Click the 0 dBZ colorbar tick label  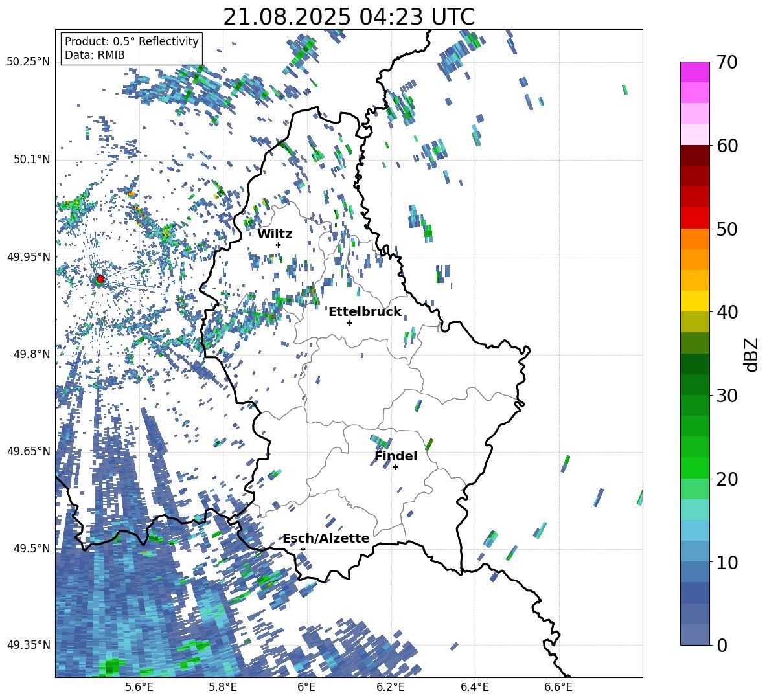pos(722,645)
